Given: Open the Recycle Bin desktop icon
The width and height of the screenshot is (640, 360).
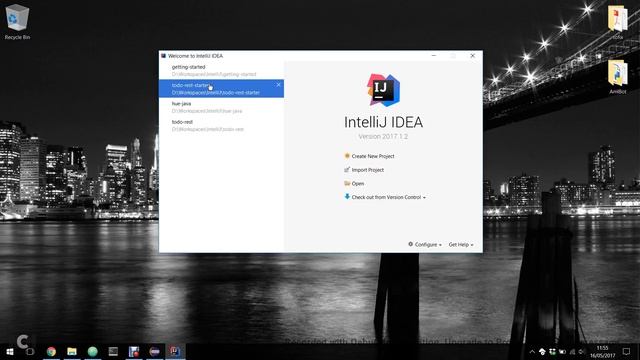Looking at the screenshot, I should tap(17, 22).
